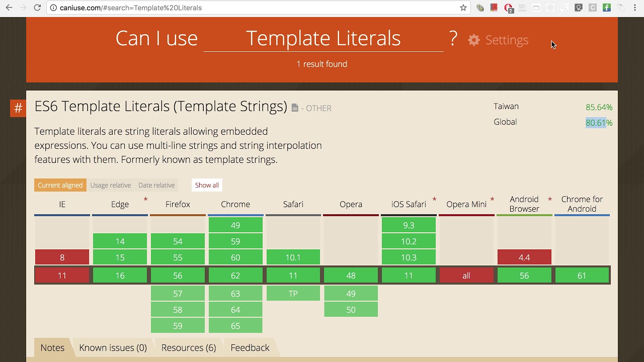644x362 pixels.
Task: Reload the page
Action: (x=37, y=8)
